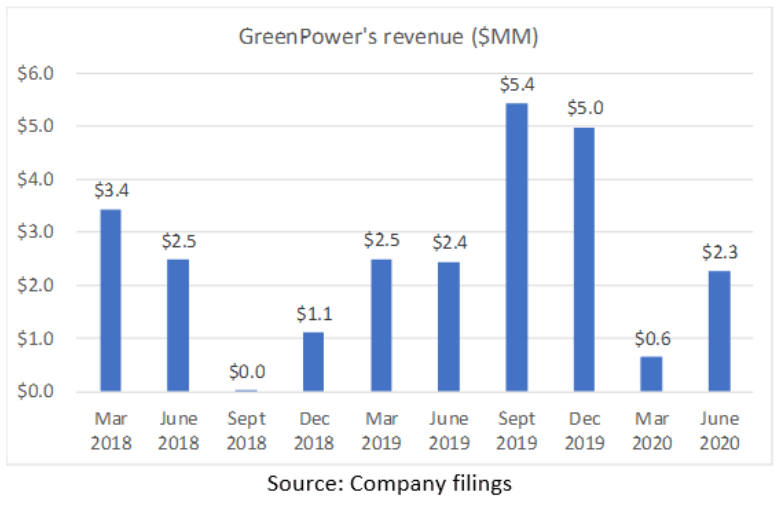Click the $0.6 data label
Image resolution: width=782 pixels, height=507 pixels.
[652, 339]
